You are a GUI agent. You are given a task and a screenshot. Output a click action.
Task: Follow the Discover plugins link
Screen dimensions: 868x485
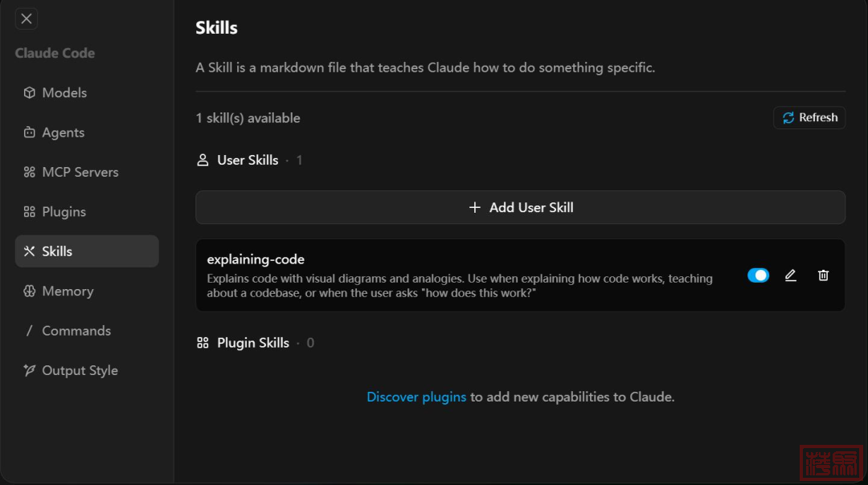(416, 397)
